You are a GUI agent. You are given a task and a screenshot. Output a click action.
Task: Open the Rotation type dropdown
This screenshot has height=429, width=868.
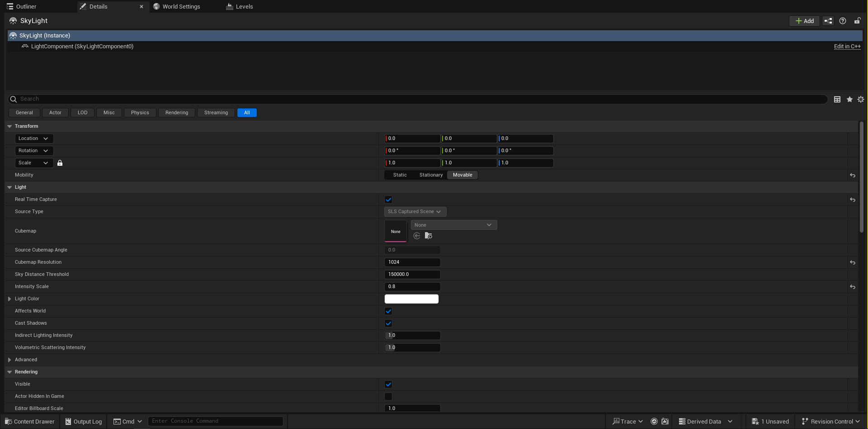tap(34, 151)
